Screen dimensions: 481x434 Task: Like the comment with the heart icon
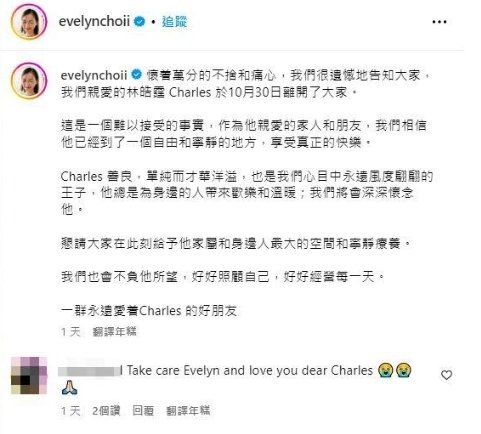(446, 375)
